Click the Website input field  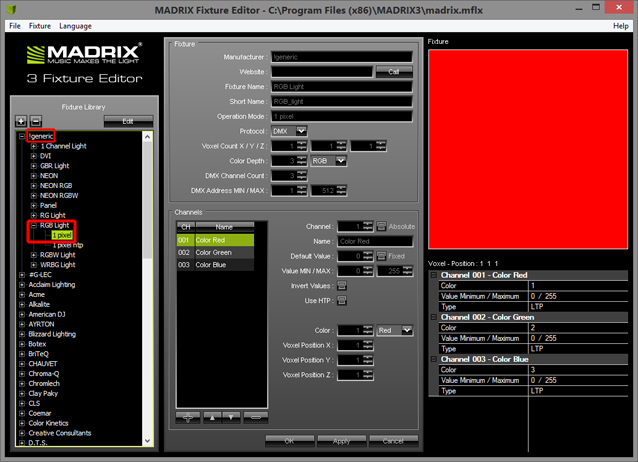click(x=322, y=72)
